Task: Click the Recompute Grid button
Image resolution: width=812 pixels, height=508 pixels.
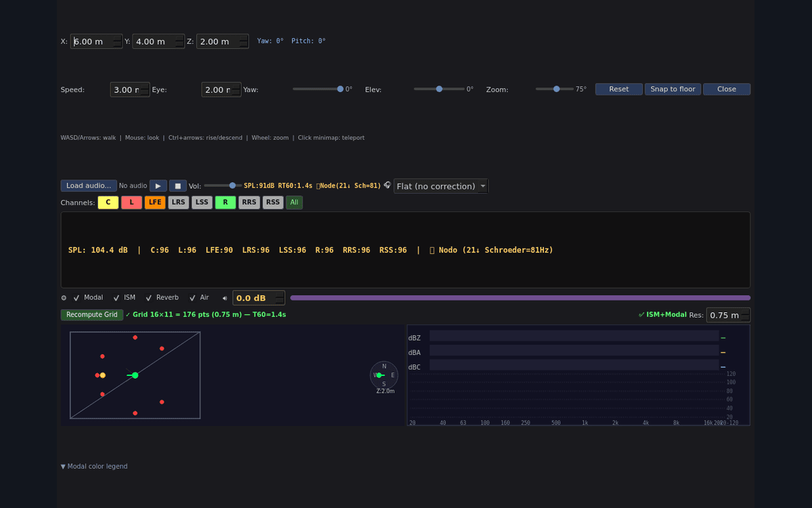Action: coord(92,315)
